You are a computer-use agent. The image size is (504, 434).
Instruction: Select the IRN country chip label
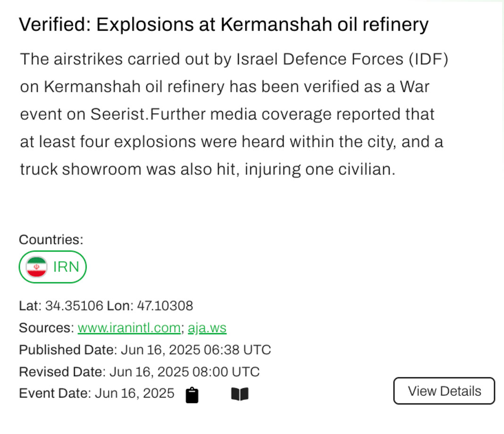click(66, 267)
